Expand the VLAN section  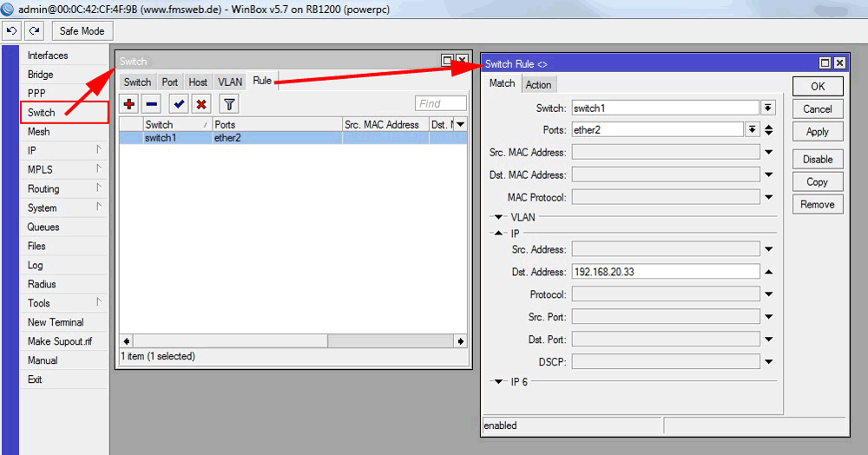tap(499, 217)
